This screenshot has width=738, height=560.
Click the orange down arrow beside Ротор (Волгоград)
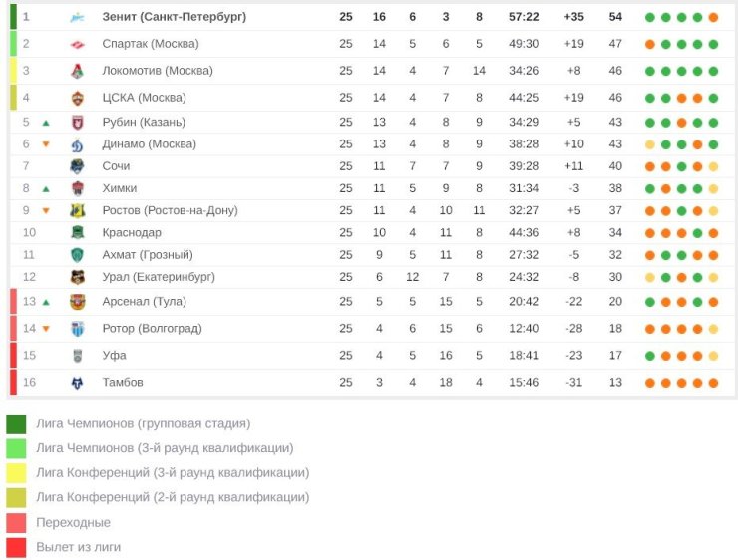pos(46,329)
